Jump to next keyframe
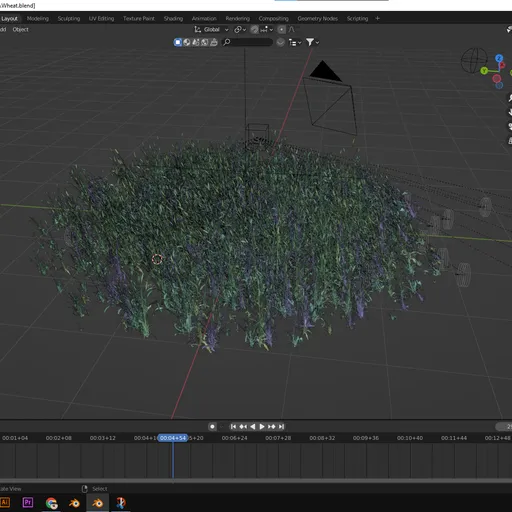The image size is (512, 512). coord(272,427)
